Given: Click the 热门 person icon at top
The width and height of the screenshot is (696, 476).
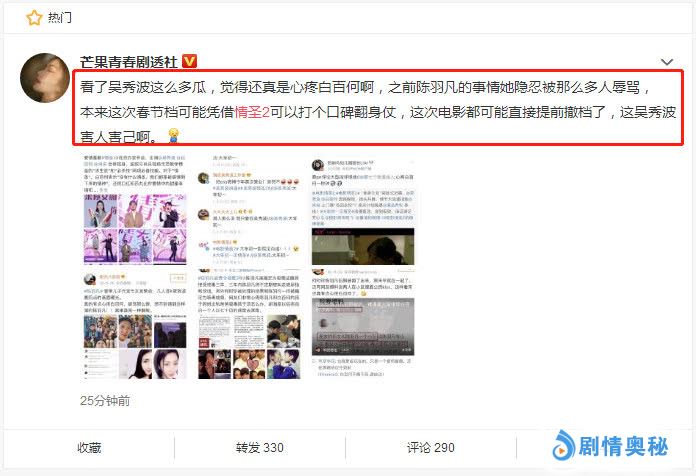Looking at the screenshot, I should 33,17.
